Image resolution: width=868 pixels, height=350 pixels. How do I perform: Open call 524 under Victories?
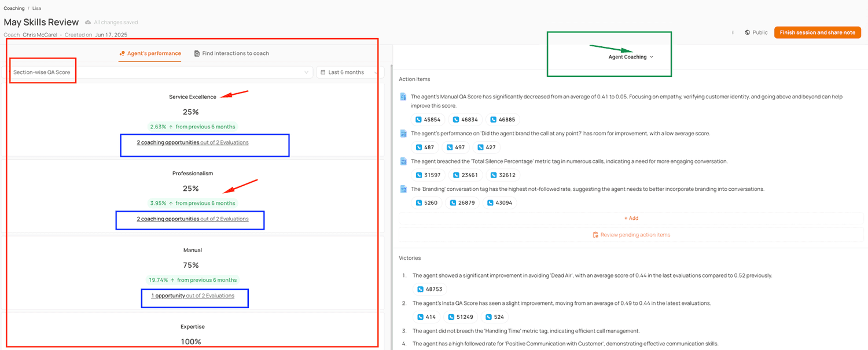pyautogui.click(x=494, y=316)
